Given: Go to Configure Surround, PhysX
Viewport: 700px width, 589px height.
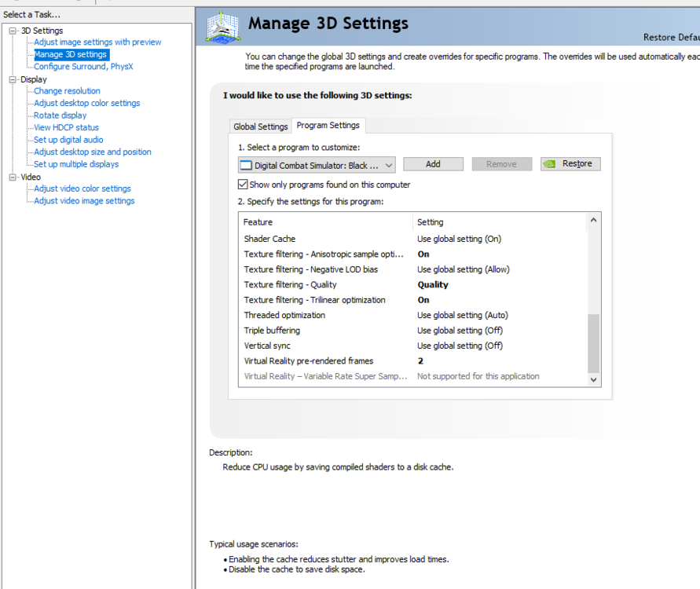Looking at the screenshot, I should tap(83, 67).
